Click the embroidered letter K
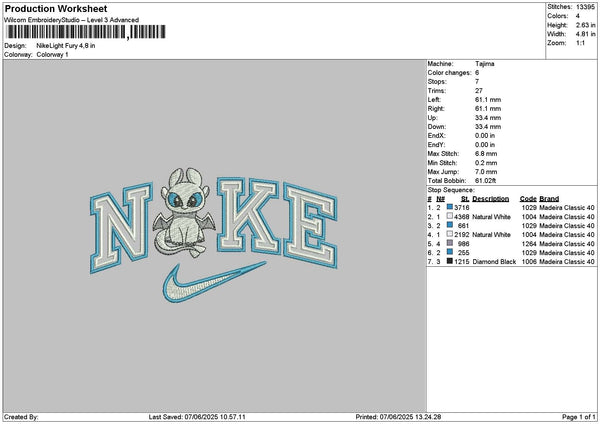This screenshot has width=600, height=424. click(x=248, y=215)
